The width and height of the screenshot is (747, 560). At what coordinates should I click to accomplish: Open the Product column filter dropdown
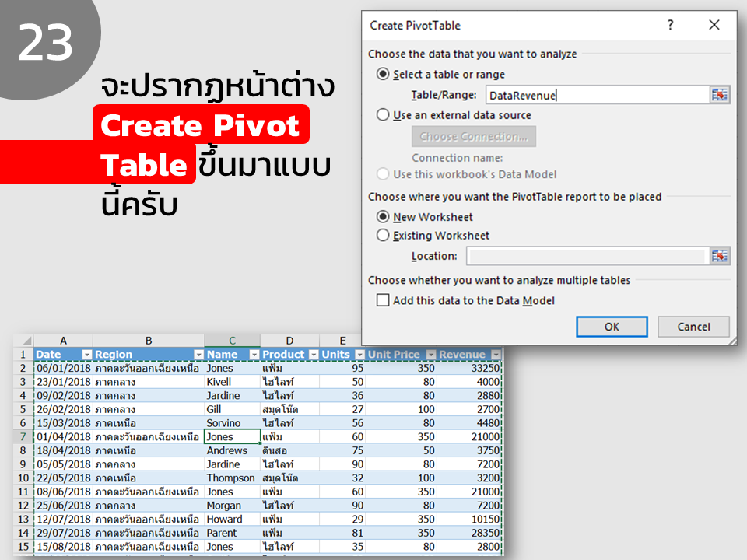tap(314, 355)
